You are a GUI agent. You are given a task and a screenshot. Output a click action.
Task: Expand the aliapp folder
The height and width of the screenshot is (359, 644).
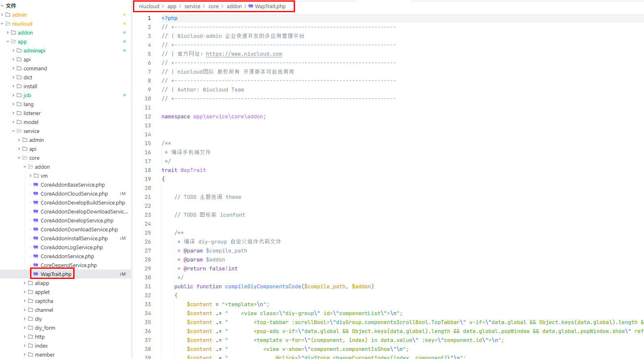[x=25, y=283]
